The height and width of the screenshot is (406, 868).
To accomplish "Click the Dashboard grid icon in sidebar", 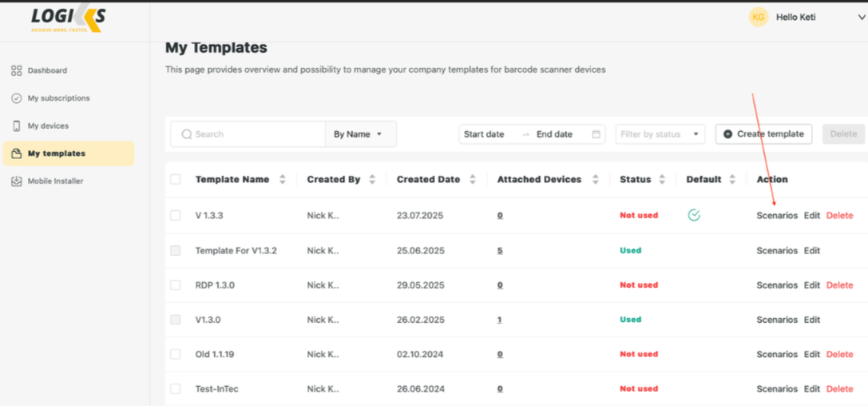I will [16, 71].
